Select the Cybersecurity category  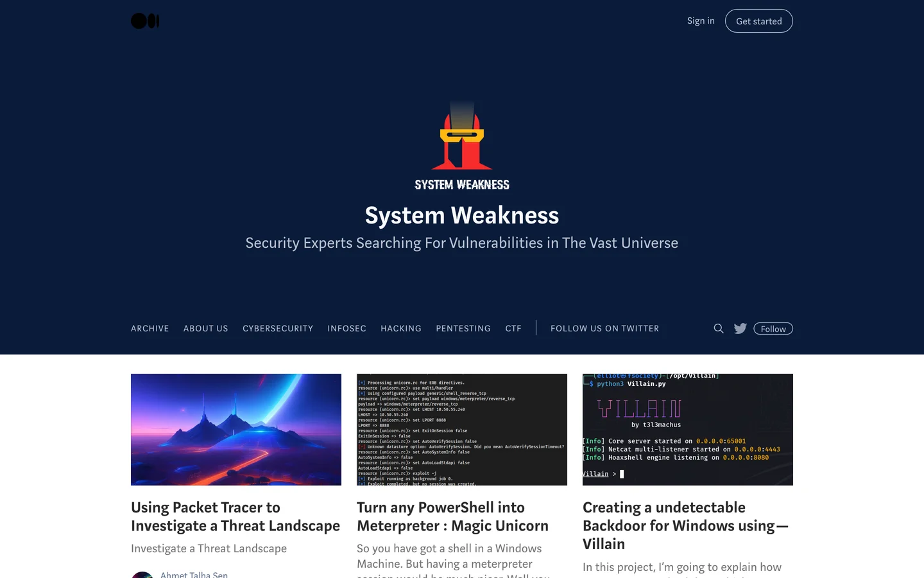point(278,328)
